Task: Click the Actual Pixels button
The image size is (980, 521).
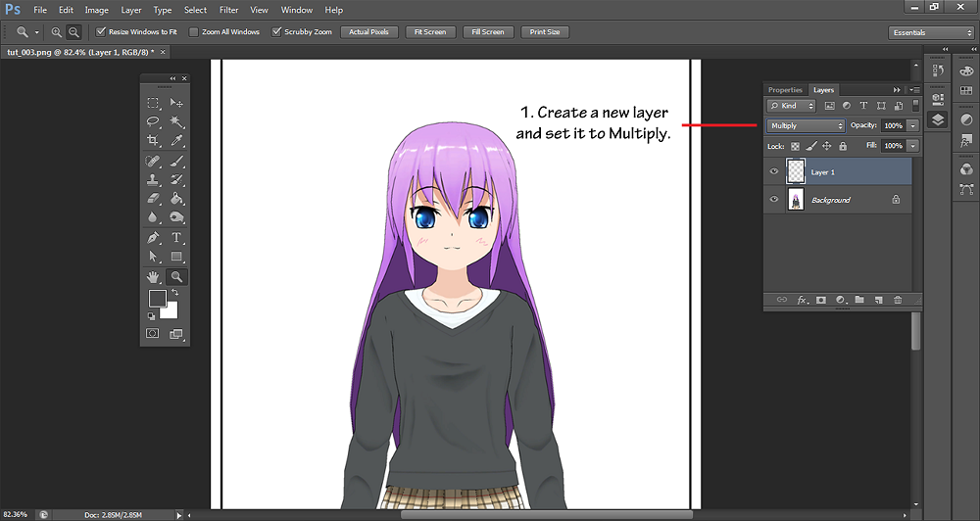Action: pyautogui.click(x=368, y=32)
